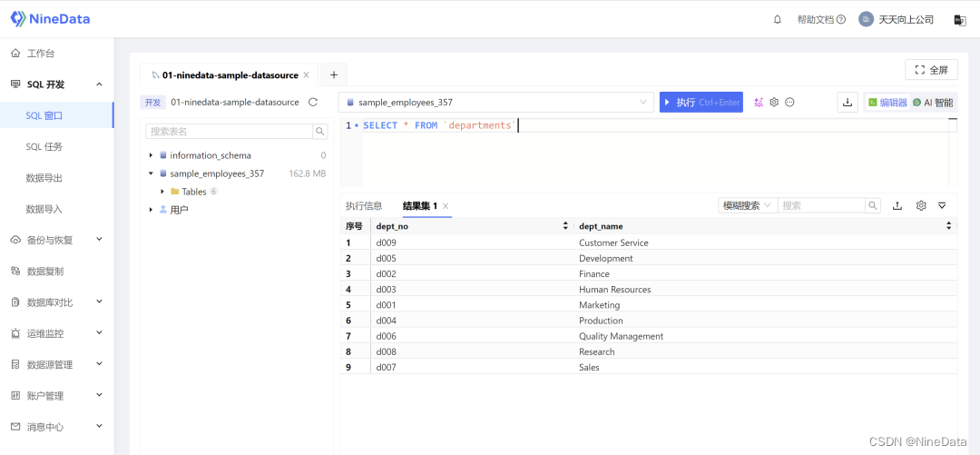
Task: Expand the 用户 node in tree
Action: [x=151, y=210]
